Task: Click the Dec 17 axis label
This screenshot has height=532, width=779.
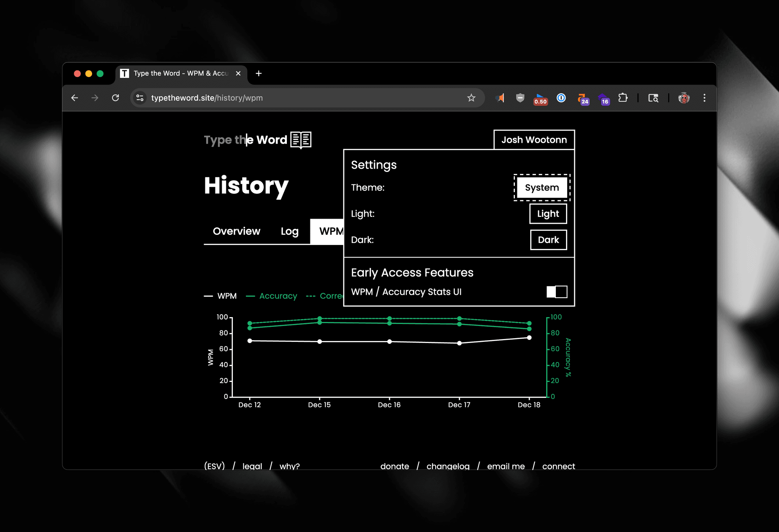Action: [x=459, y=405]
